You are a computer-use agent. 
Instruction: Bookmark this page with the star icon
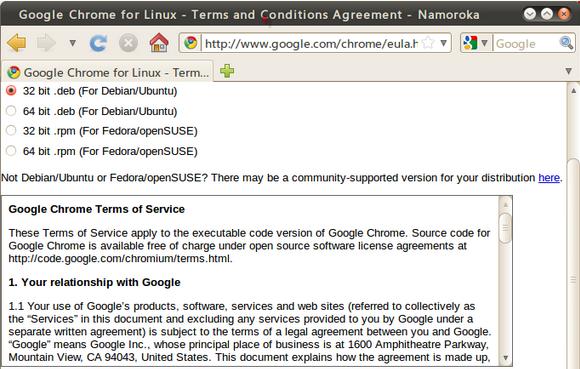tap(428, 43)
